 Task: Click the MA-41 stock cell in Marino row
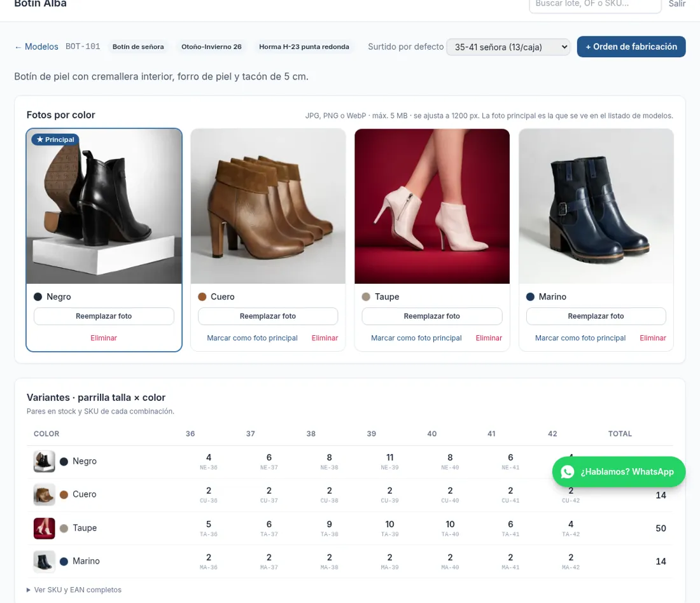pyautogui.click(x=510, y=561)
